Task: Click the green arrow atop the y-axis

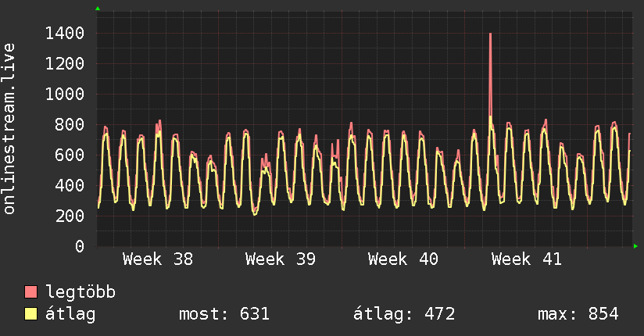Action: point(98,9)
